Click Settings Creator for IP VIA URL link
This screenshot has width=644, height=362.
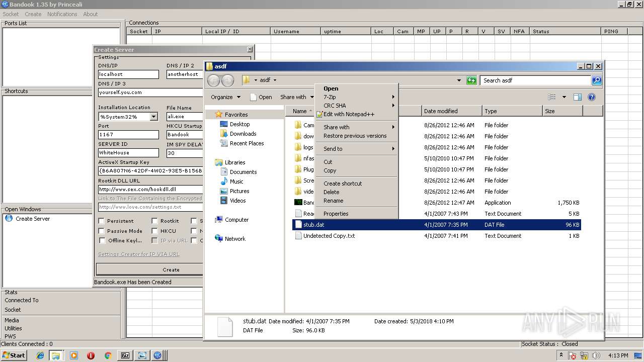pos(138,254)
